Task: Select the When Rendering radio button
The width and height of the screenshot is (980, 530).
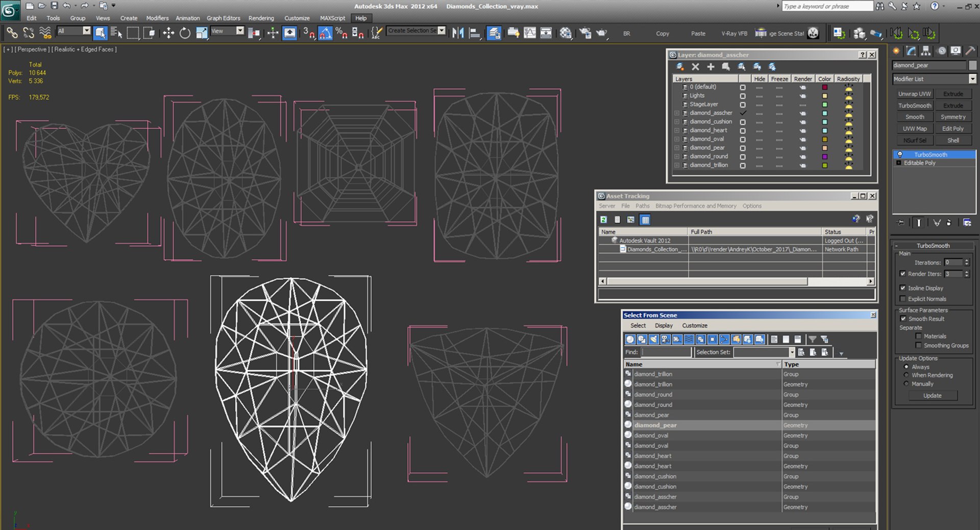Action: [x=906, y=375]
